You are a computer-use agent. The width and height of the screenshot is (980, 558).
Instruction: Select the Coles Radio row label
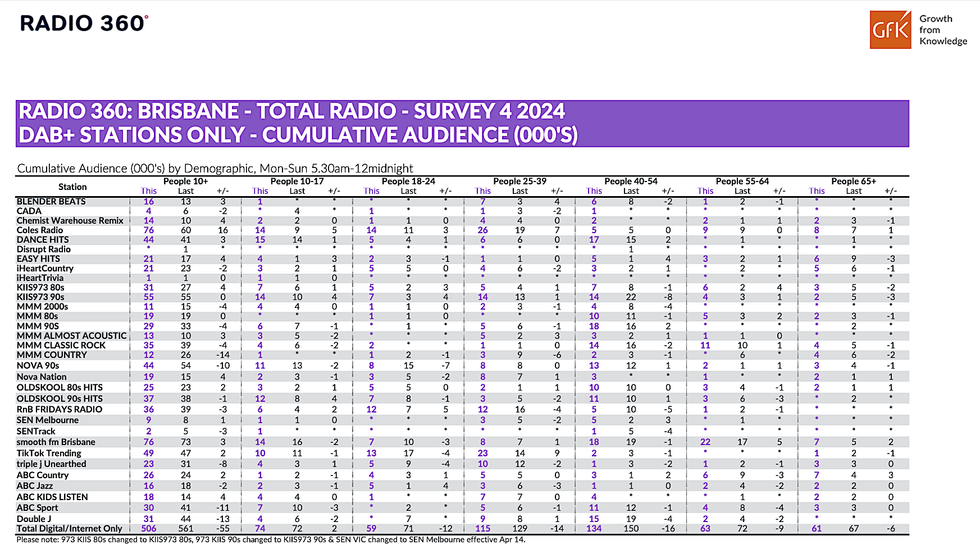tap(39, 230)
